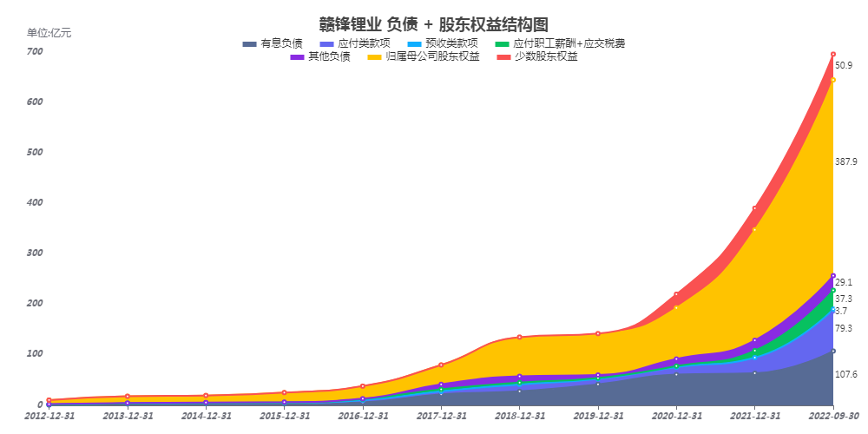Click the 2014-12-31 x-axis label
The image size is (868, 434).
point(206,416)
